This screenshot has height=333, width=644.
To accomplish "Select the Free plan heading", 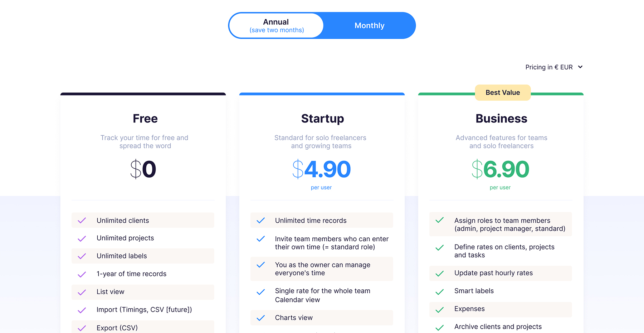I will pos(145,119).
